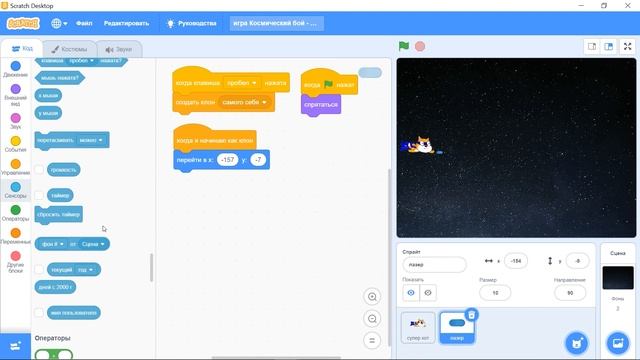The image size is (640, 360).
Task: Select the События block category
Action: pyautogui.click(x=16, y=144)
